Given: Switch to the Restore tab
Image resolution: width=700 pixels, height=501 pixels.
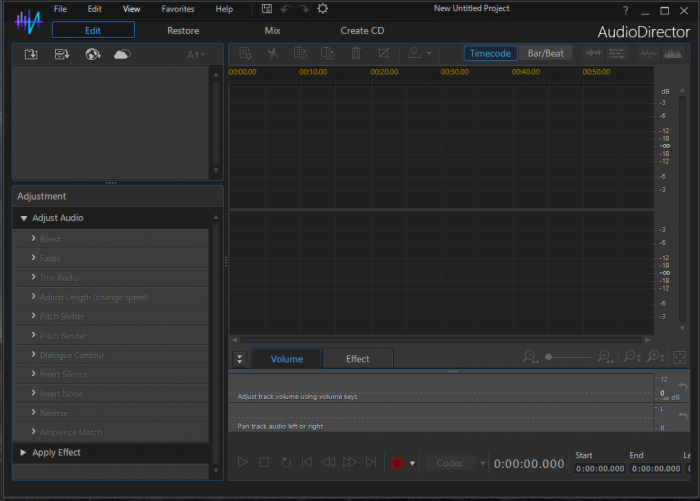Looking at the screenshot, I should [183, 30].
